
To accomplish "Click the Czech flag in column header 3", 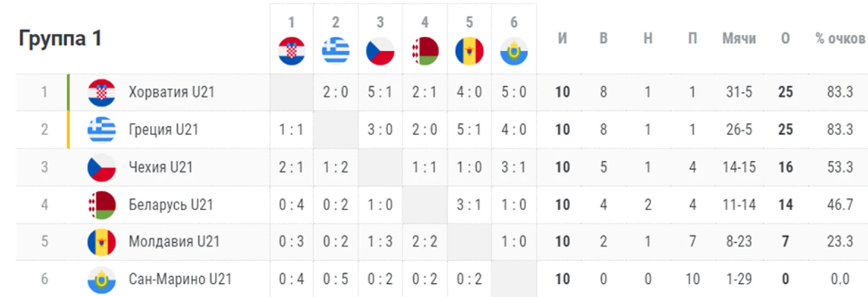I will click(x=380, y=51).
